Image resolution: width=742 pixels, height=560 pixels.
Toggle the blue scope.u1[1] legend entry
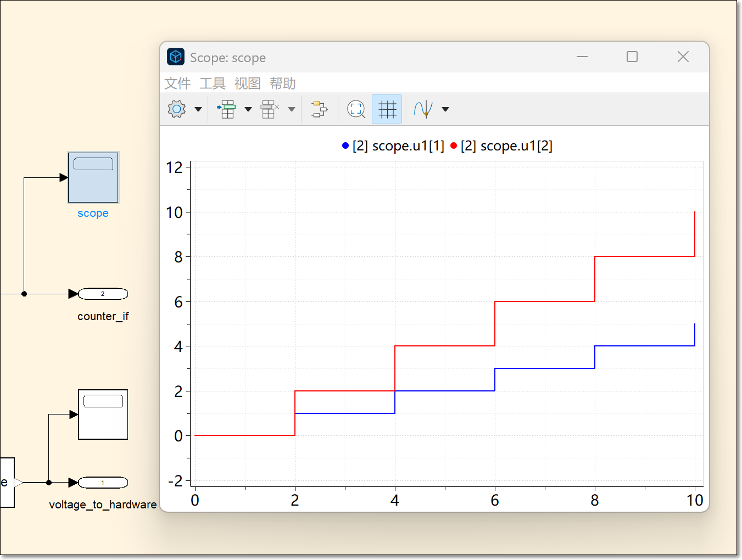tap(393, 146)
